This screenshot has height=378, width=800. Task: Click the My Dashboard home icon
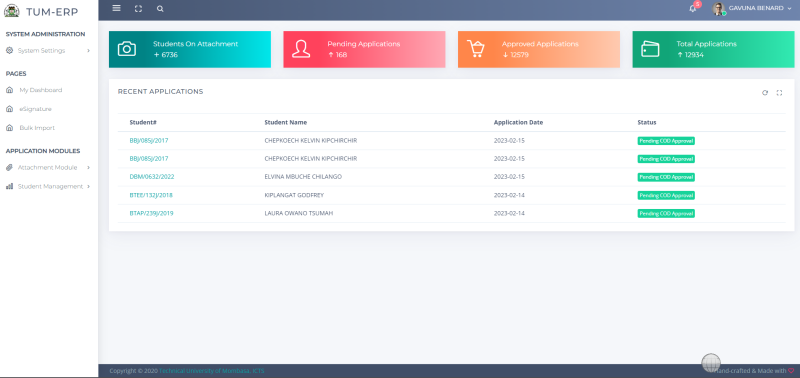coord(9,90)
